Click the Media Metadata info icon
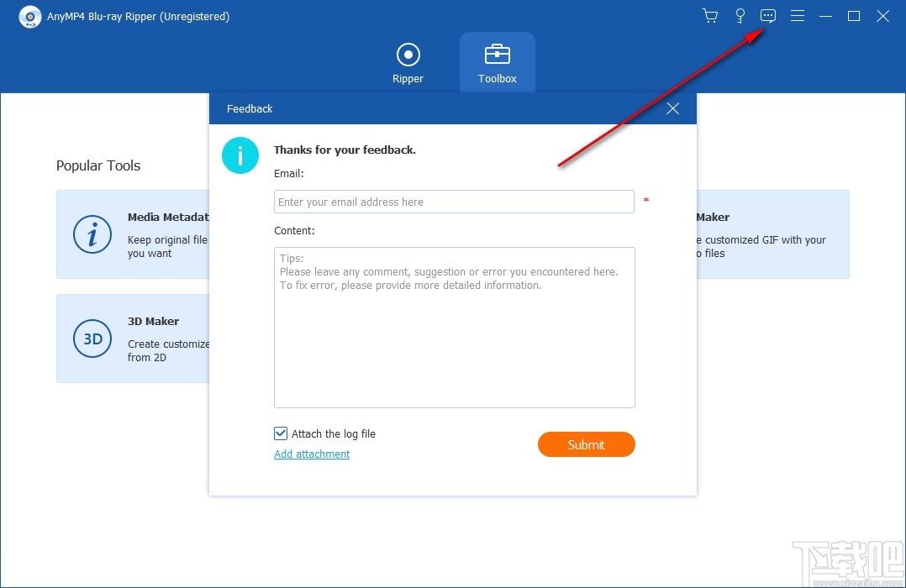The width and height of the screenshot is (906, 588). (x=92, y=234)
